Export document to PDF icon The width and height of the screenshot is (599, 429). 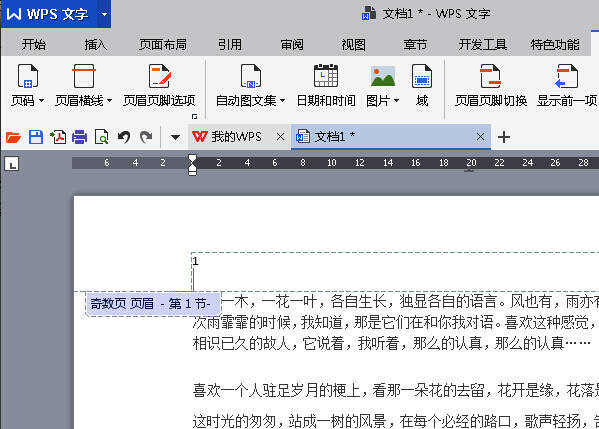coord(58,137)
